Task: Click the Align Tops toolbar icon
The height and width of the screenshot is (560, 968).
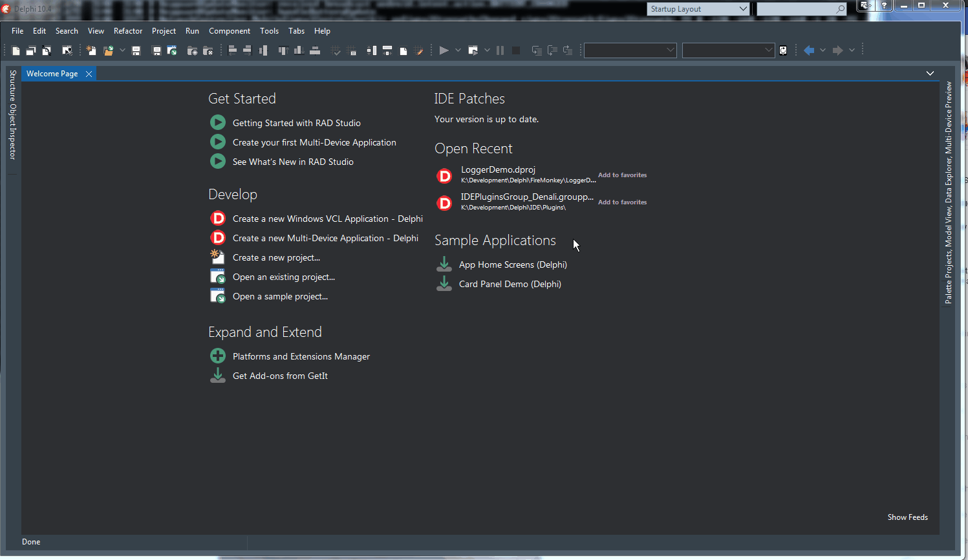Action: [x=283, y=50]
